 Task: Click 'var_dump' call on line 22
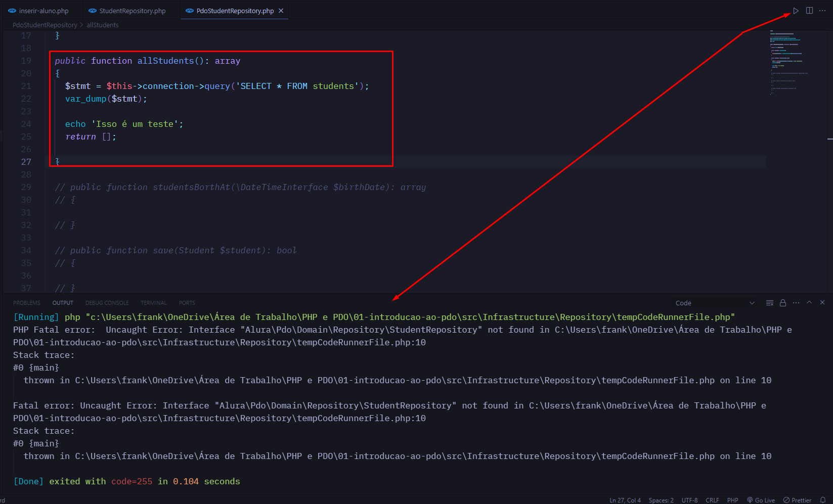[85, 99]
